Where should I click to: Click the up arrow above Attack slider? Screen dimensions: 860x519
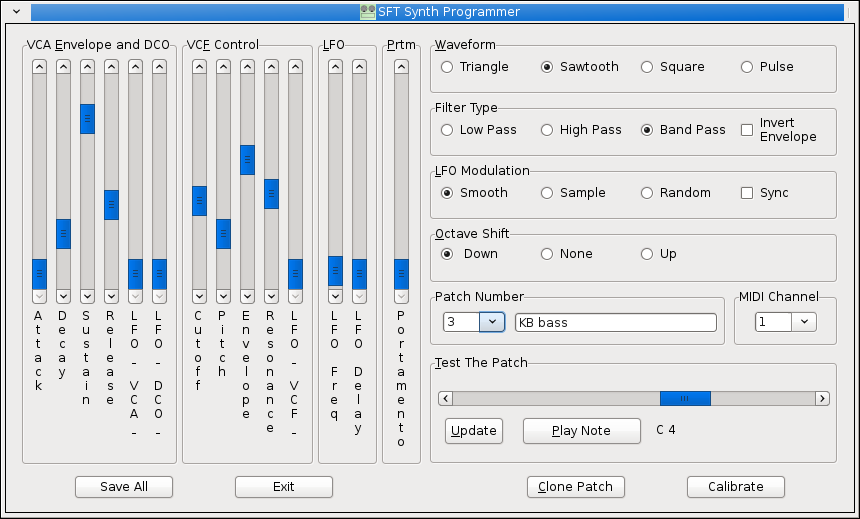39,67
